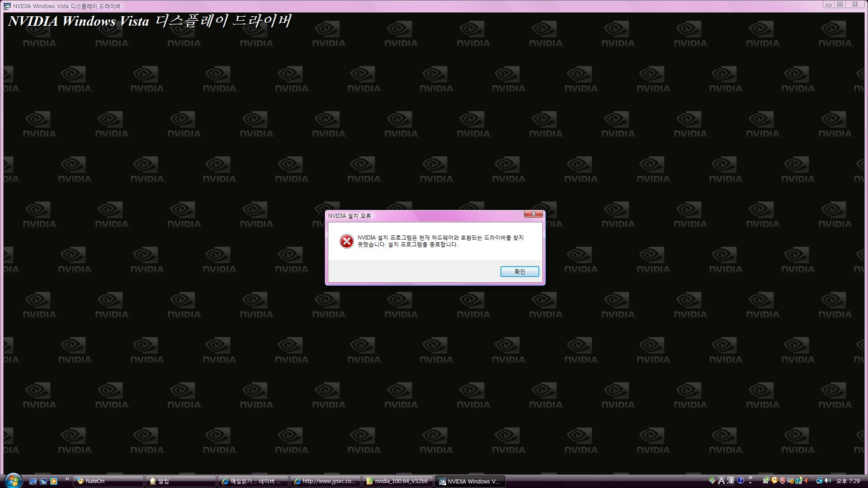Open the 메일읽기 네이버 browser window
Viewport: 868px width, 488px height.
[253, 481]
